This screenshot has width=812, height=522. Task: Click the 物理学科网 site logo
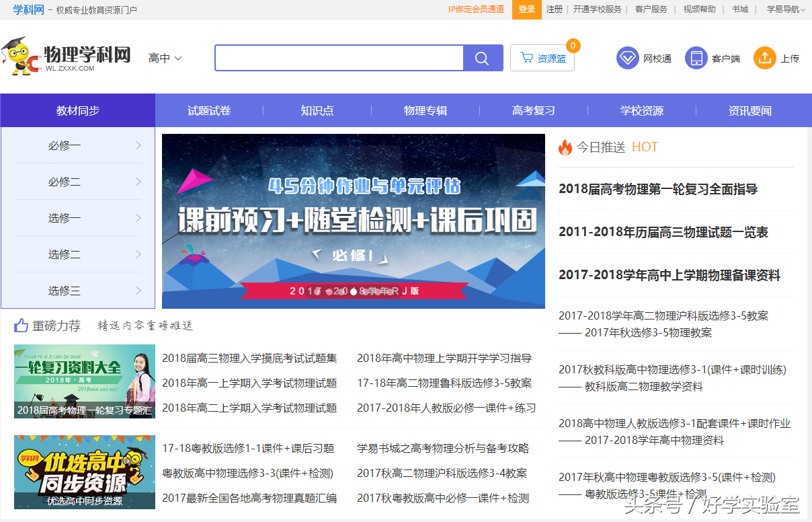click(67, 57)
